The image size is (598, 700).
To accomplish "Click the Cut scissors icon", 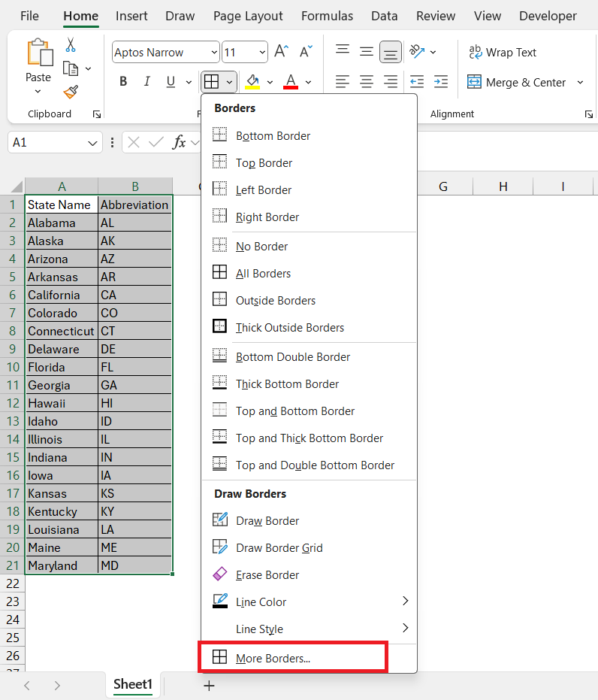I will 71,44.
